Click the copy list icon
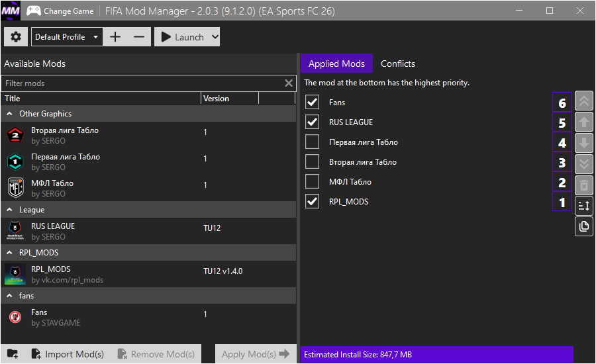The image size is (596, 364). click(584, 226)
